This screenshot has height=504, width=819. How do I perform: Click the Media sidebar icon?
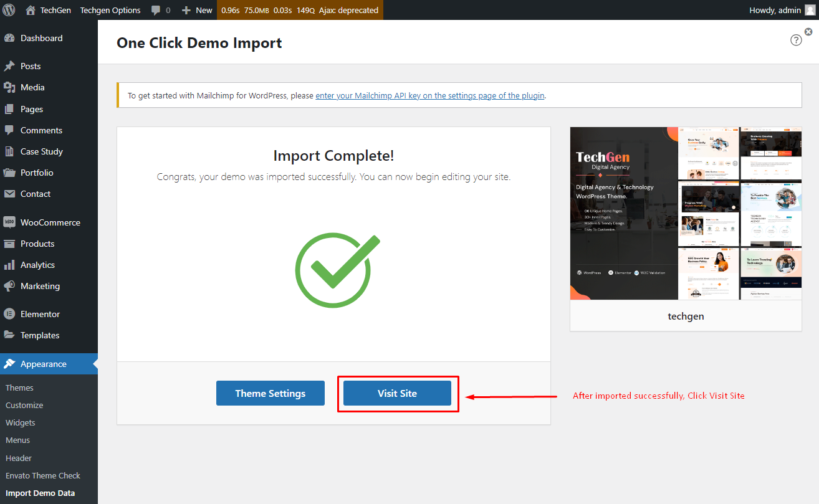click(9, 87)
